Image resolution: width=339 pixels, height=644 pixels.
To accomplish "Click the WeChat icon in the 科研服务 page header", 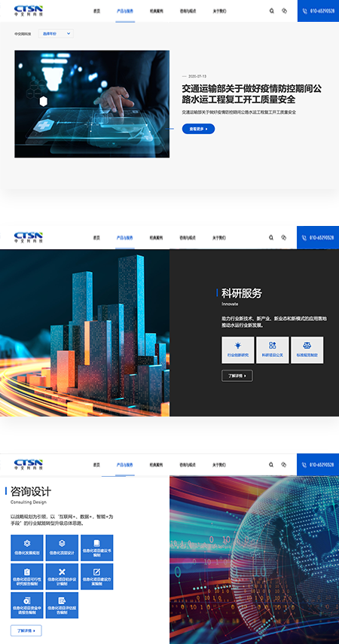I will coord(283,237).
